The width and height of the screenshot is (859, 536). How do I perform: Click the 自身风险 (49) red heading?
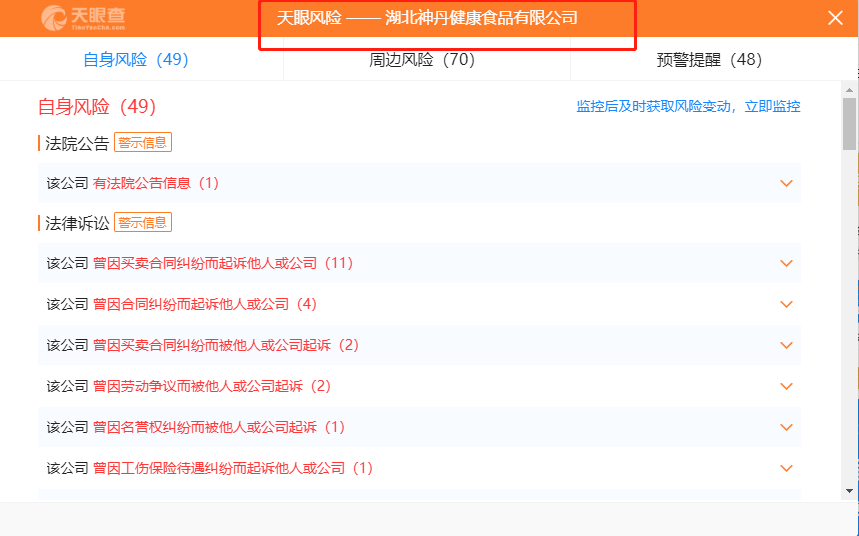pos(97,106)
